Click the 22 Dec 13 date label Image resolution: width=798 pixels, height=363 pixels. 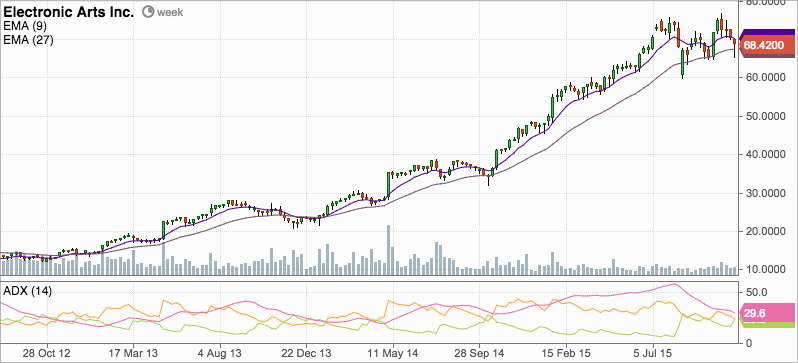[x=306, y=354]
